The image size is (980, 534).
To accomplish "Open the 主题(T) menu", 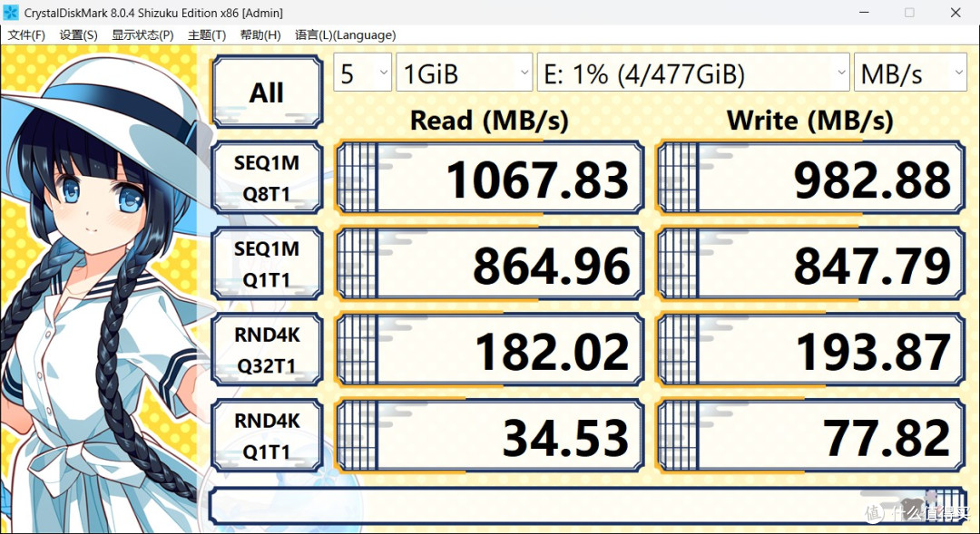I will (207, 35).
